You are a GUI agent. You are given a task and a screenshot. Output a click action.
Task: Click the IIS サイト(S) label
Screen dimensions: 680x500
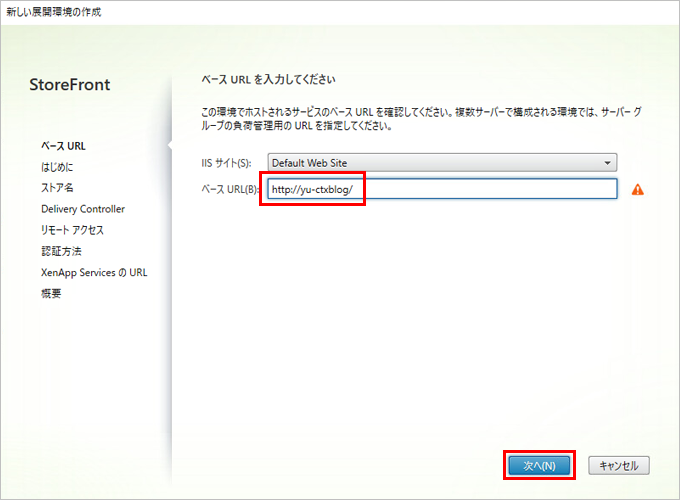(x=227, y=163)
